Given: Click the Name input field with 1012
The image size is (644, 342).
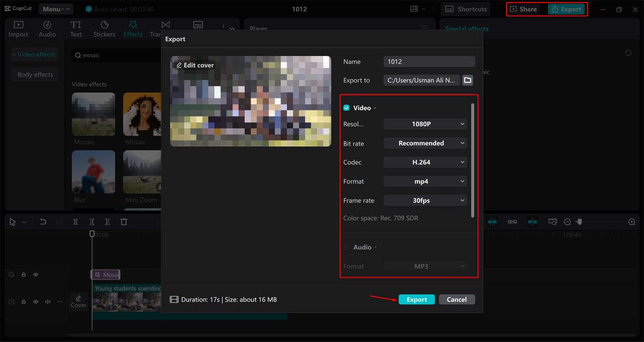Looking at the screenshot, I should tap(429, 61).
